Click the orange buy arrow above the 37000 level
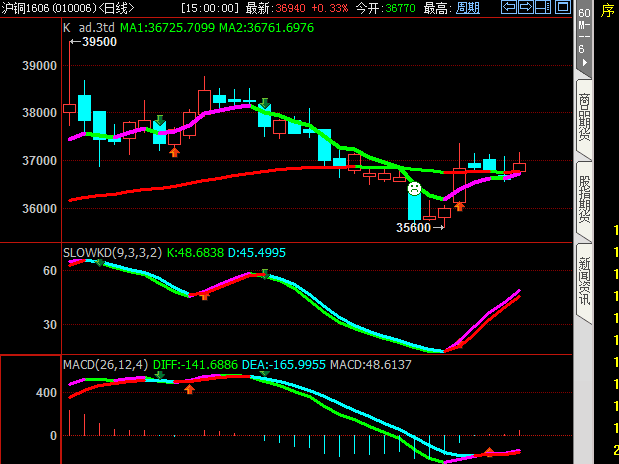This screenshot has height=464, width=619. [x=174, y=152]
